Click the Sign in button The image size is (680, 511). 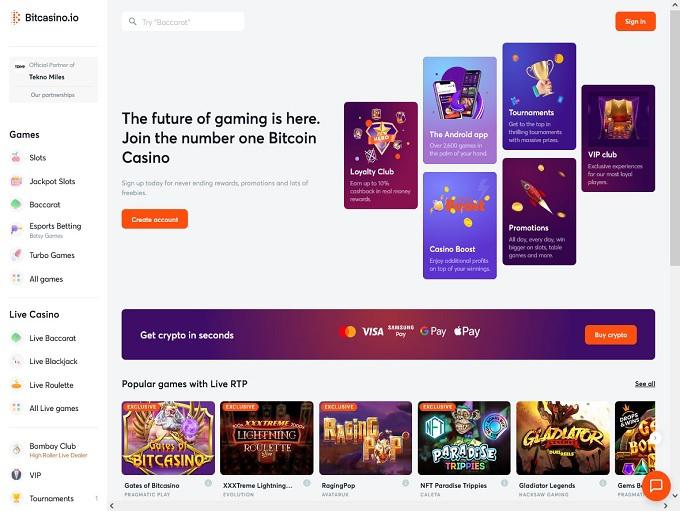click(635, 21)
